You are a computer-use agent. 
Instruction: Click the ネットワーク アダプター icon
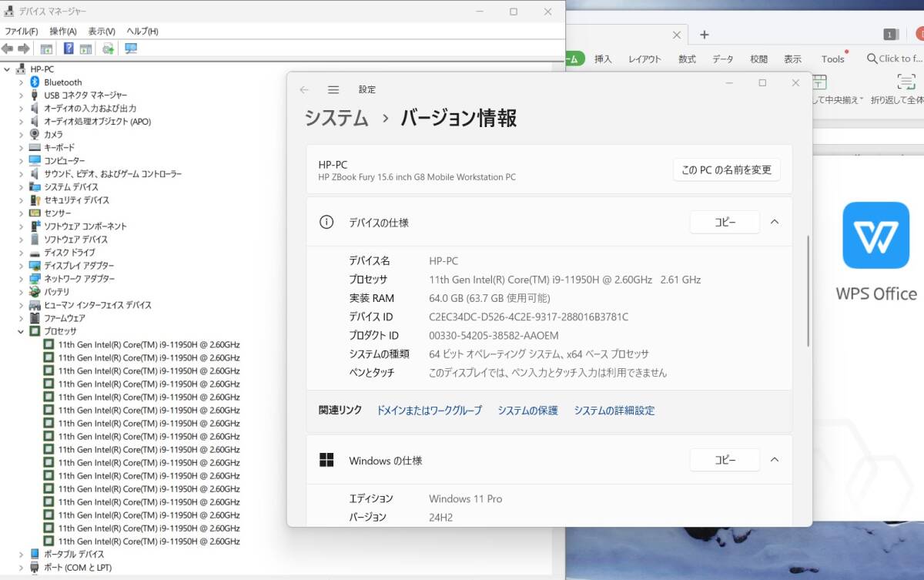(x=35, y=278)
